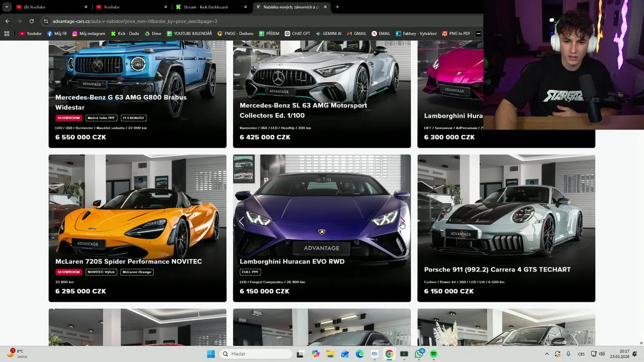Open Mercedes-Benz SL 63 AMG Motorsport listing
The height and width of the screenshot is (362, 644).
click(x=303, y=110)
